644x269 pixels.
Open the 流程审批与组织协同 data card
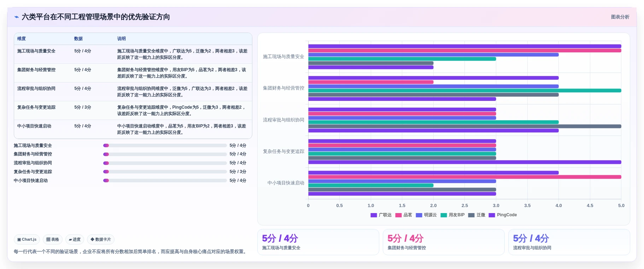tap(569, 242)
